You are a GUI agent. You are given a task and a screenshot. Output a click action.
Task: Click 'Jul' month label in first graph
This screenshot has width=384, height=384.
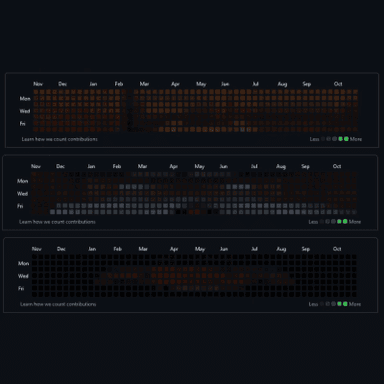[255, 84]
